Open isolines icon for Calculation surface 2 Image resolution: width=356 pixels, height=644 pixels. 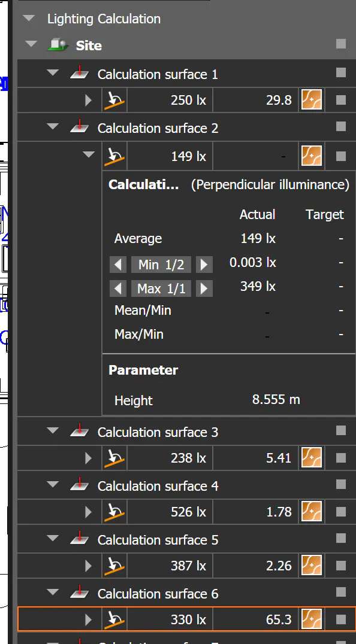point(312,156)
